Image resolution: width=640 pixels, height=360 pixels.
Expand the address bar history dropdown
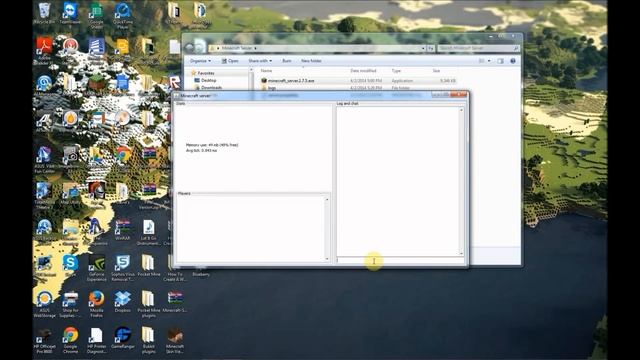(x=423, y=48)
